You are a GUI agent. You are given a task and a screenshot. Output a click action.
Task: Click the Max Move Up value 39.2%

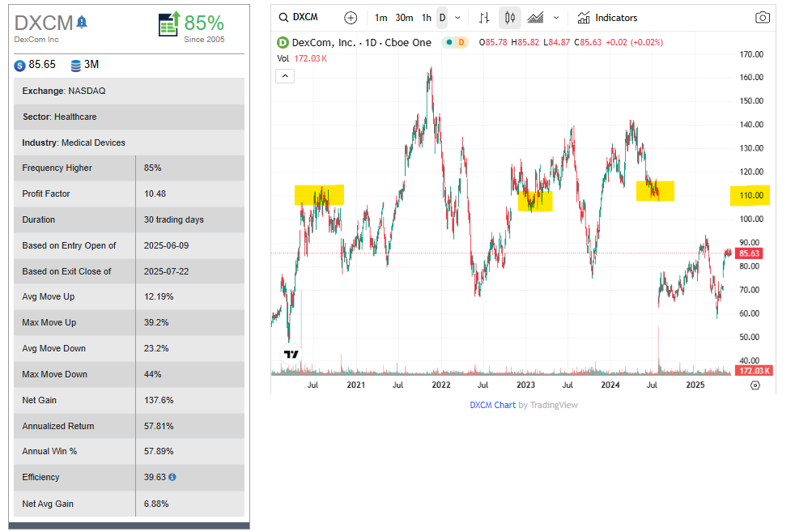(156, 322)
